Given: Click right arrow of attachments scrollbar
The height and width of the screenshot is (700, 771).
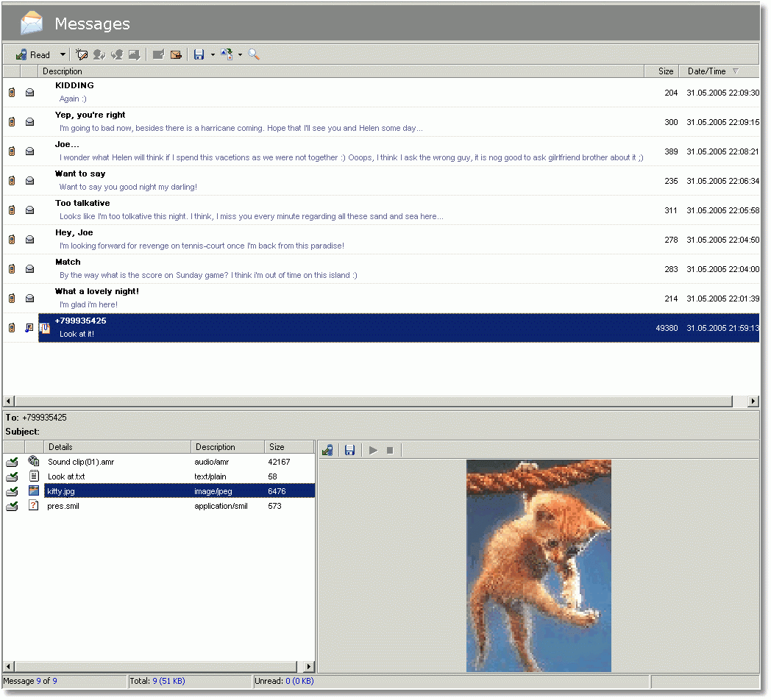Looking at the screenshot, I should pyautogui.click(x=308, y=667).
